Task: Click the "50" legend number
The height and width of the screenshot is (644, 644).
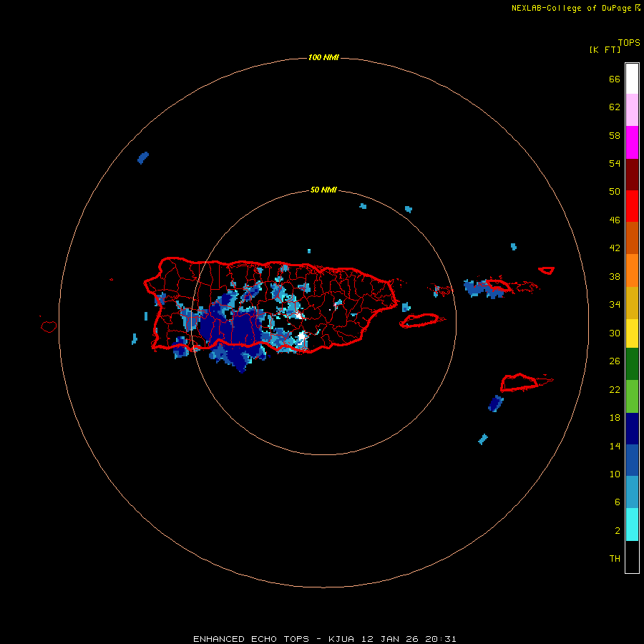Action: [x=615, y=192]
